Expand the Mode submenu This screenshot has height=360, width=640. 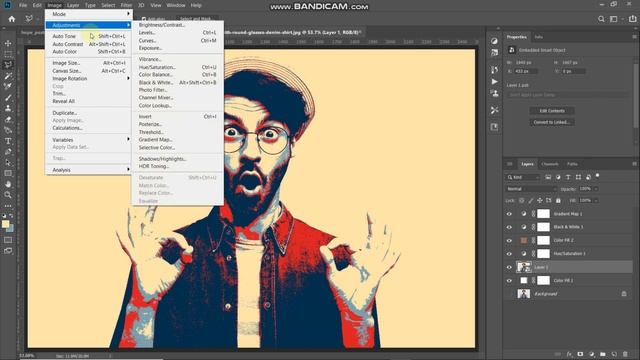(88, 14)
